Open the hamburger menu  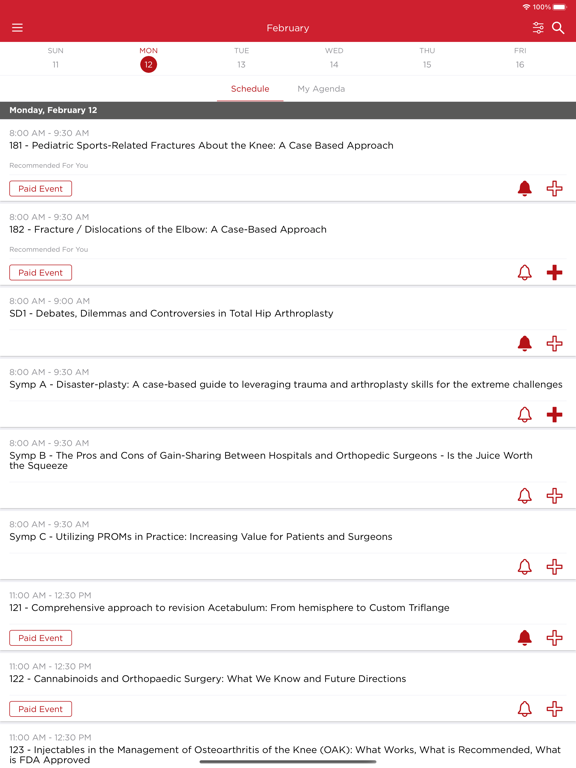17,27
